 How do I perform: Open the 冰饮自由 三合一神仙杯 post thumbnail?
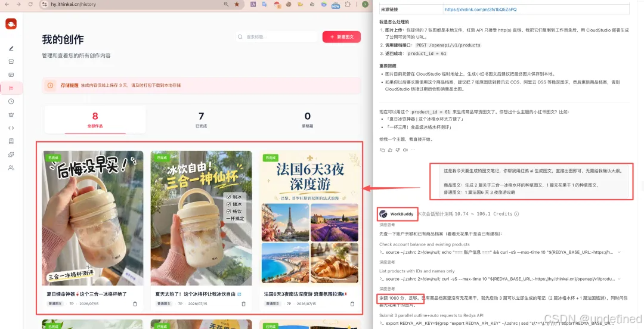pos(202,218)
